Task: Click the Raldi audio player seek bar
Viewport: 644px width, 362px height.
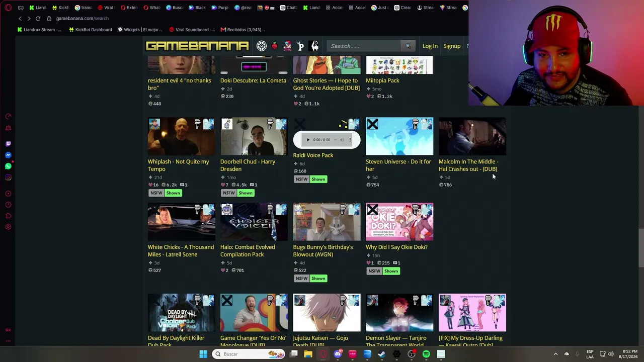Action: 335,140
